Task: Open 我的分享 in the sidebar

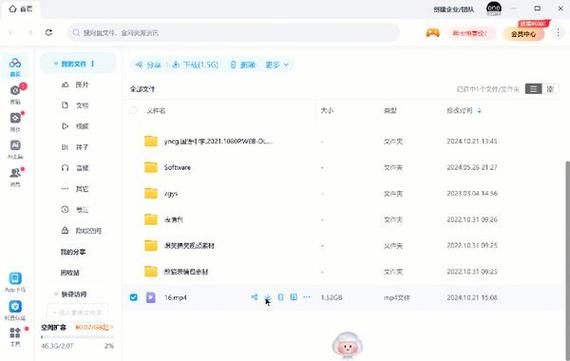Action: pyautogui.click(x=73, y=252)
